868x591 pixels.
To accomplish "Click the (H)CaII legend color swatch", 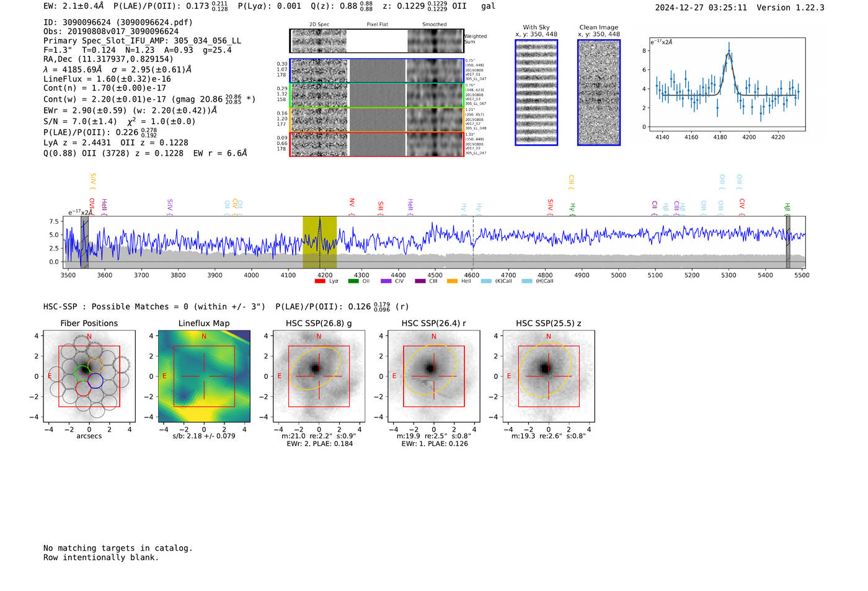I will pyautogui.click(x=527, y=282).
